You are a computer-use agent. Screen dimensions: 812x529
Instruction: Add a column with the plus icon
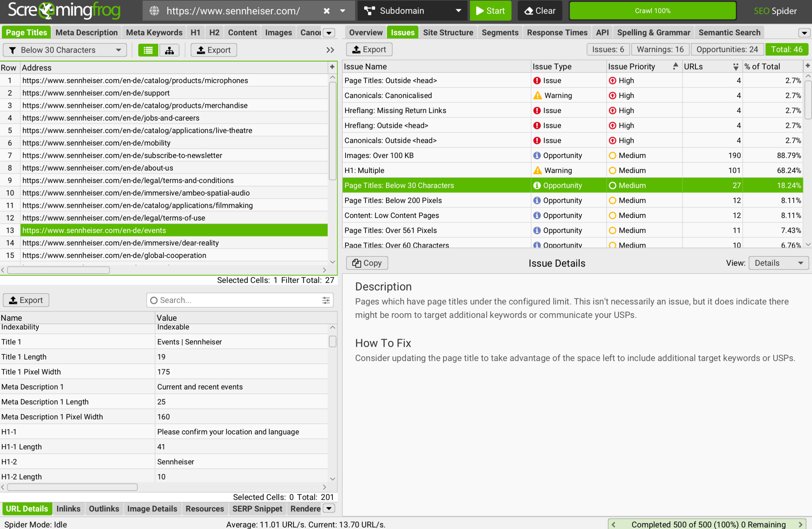(x=332, y=67)
